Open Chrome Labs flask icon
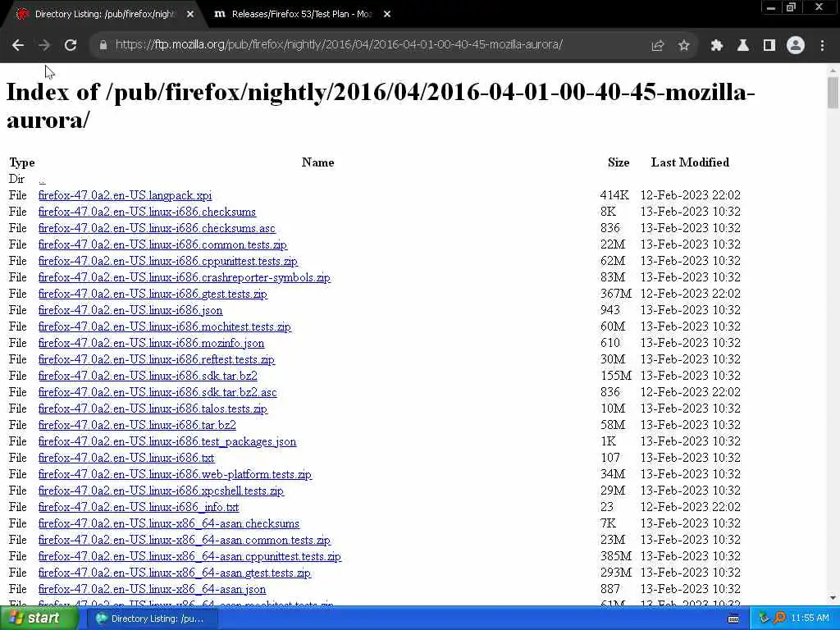The height and width of the screenshot is (630, 840). [x=743, y=46]
